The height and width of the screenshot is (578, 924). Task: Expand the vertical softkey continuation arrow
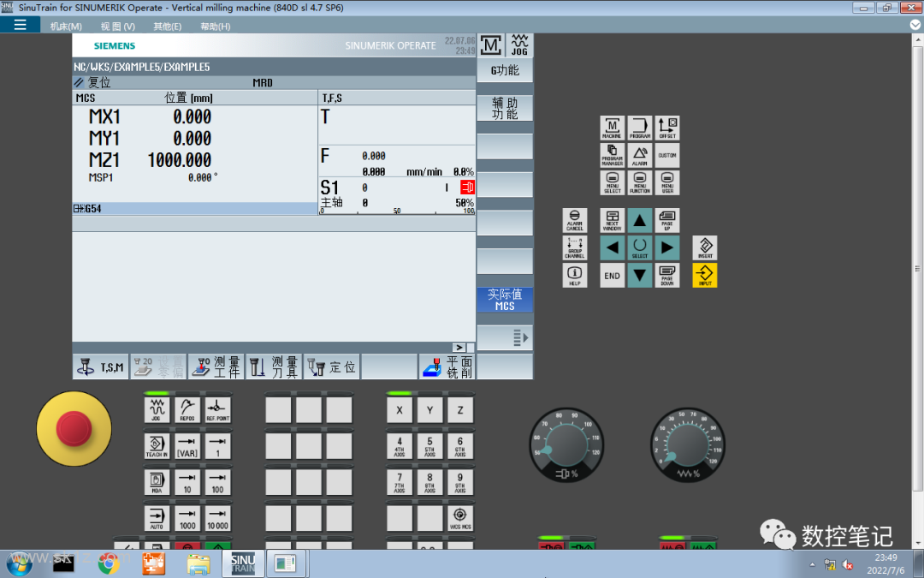[505, 338]
